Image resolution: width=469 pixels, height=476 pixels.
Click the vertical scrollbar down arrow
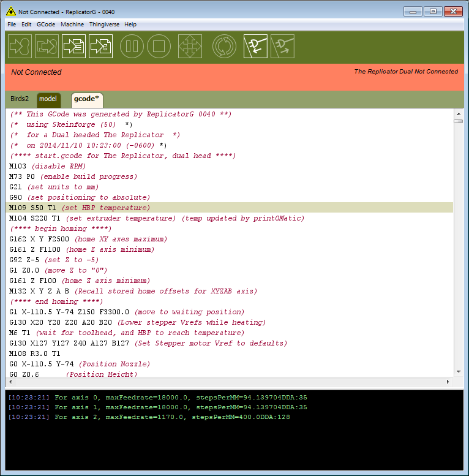pyautogui.click(x=459, y=372)
